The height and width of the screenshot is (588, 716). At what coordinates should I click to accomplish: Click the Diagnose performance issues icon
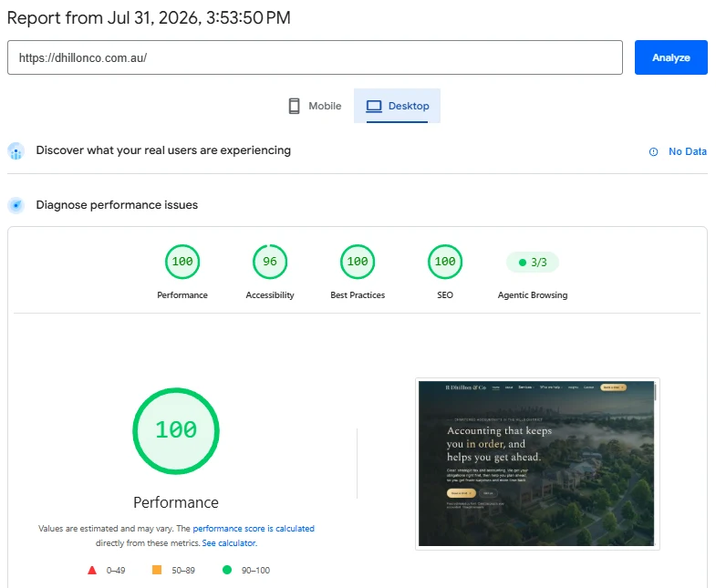point(16,205)
